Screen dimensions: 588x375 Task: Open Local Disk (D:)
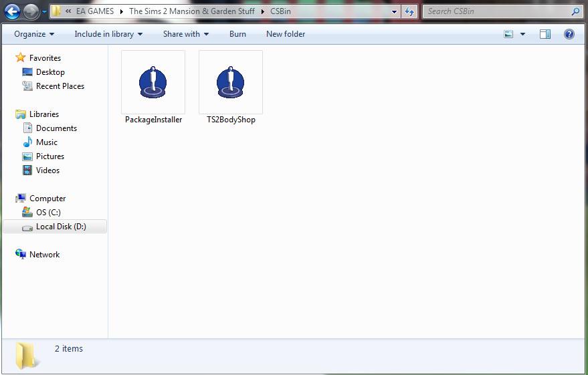coord(61,227)
